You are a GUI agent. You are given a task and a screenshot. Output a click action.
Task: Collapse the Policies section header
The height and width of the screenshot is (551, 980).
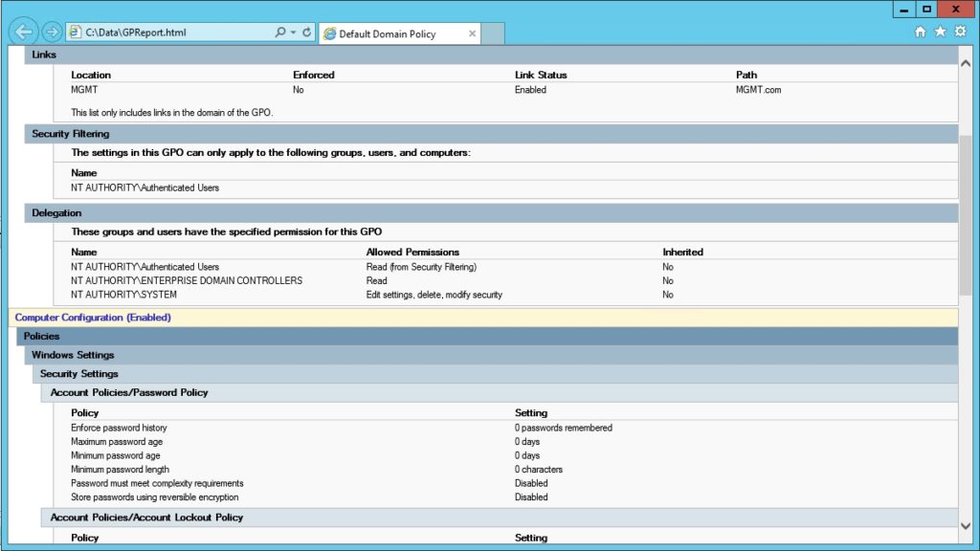[x=487, y=336]
